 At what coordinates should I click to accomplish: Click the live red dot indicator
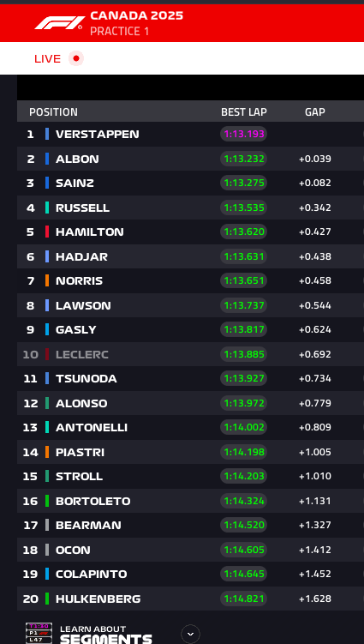[76, 58]
